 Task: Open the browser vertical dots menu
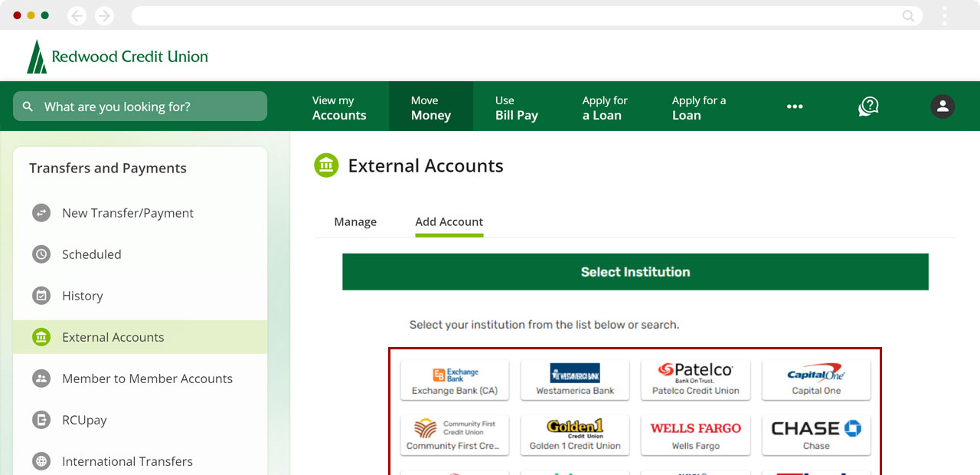coord(945,15)
